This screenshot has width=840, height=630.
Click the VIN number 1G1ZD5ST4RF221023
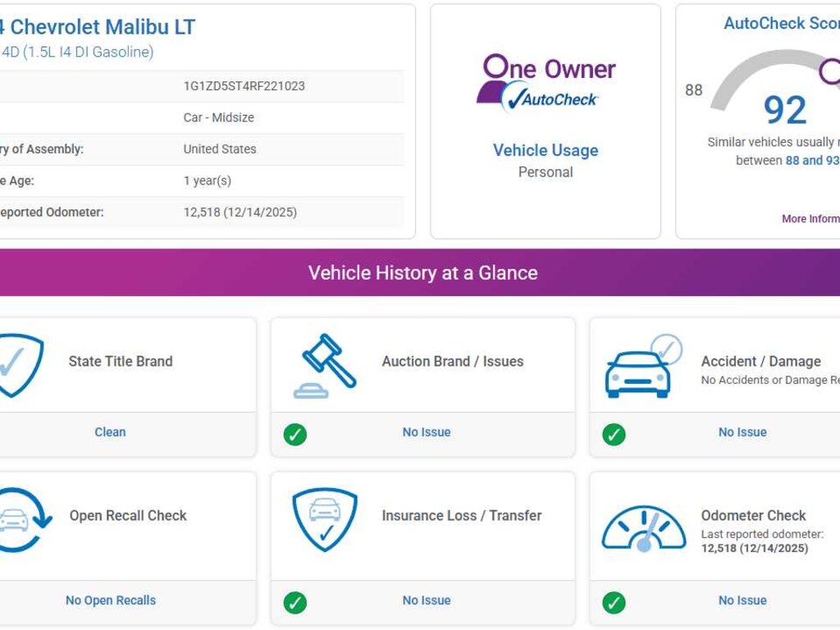pyautogui.click(x=244, y=86)
